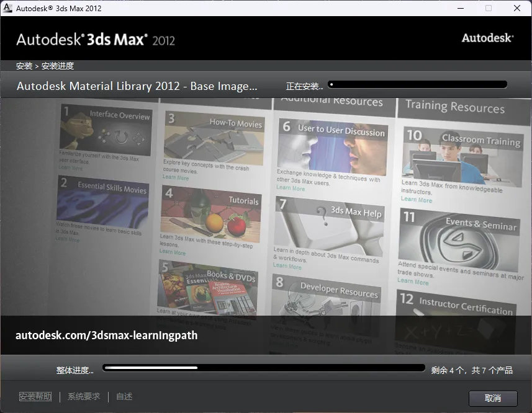Click the Classroom Training thumbnail

click(x=463, y=157)
